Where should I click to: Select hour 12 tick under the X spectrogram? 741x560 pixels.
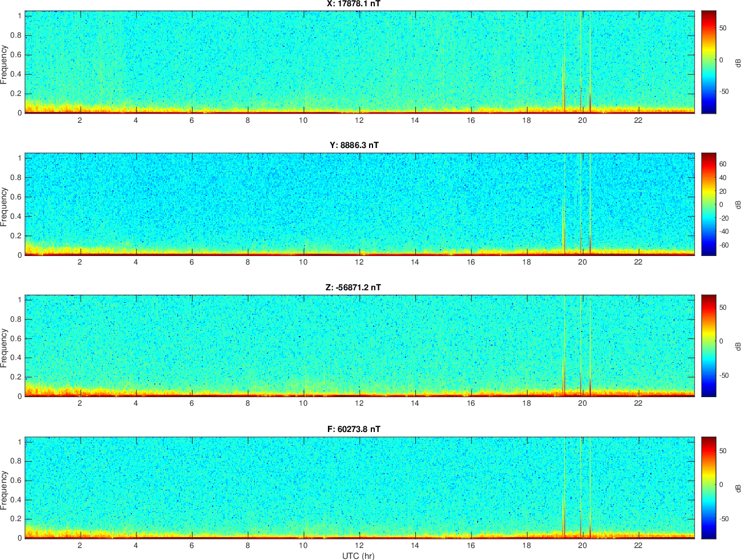click(359, 120)
